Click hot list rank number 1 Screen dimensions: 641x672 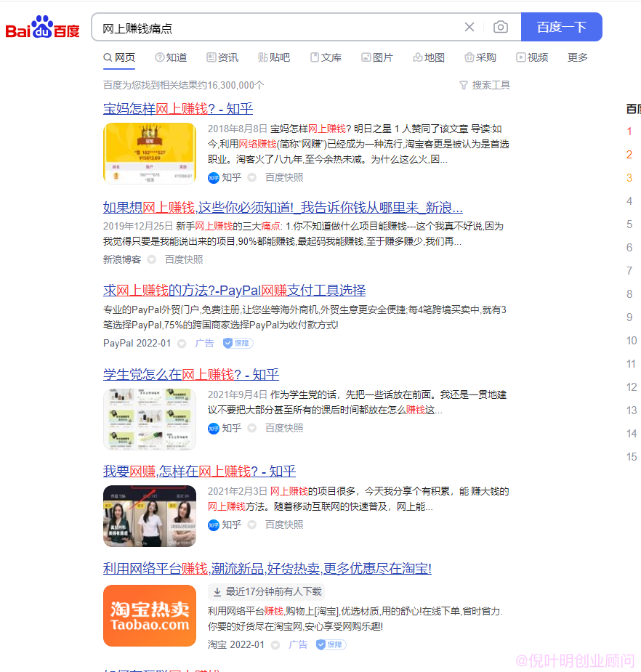(x=629, y=131)
